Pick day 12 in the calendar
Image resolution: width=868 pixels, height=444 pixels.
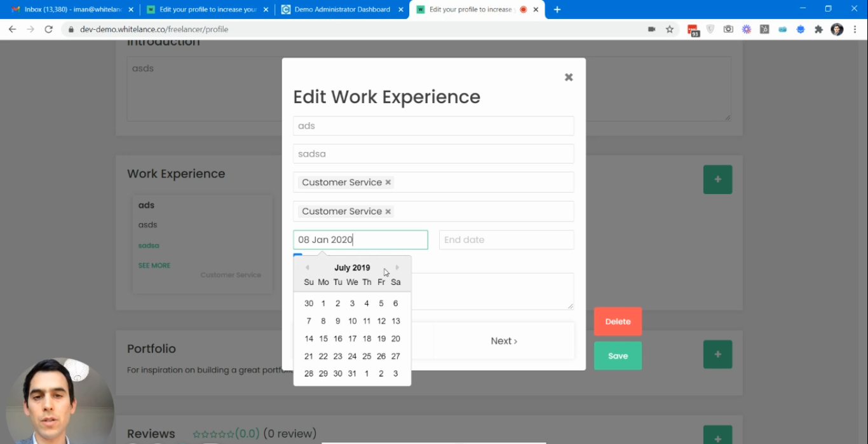pos(381,321)
